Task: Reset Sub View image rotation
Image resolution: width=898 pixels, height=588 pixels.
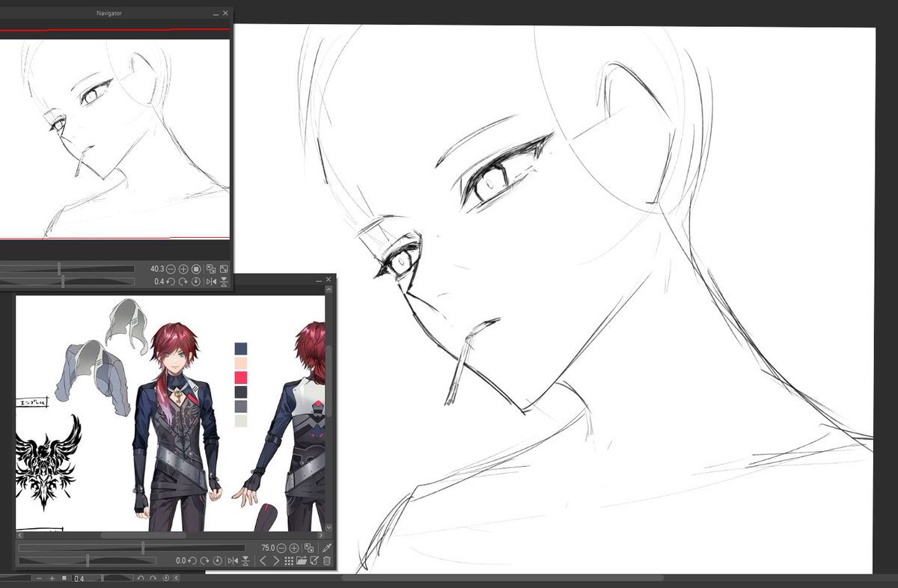Action: coord(218,560)
